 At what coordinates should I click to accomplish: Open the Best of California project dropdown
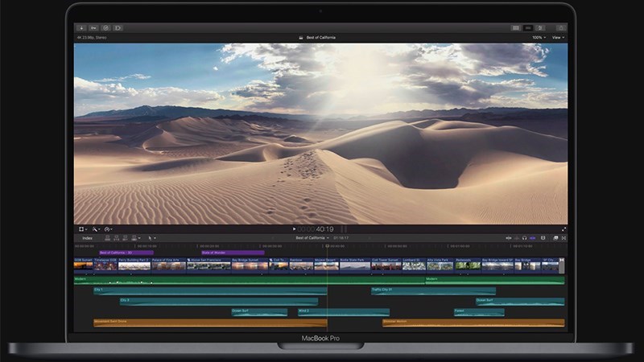click(x=312, y=237)
